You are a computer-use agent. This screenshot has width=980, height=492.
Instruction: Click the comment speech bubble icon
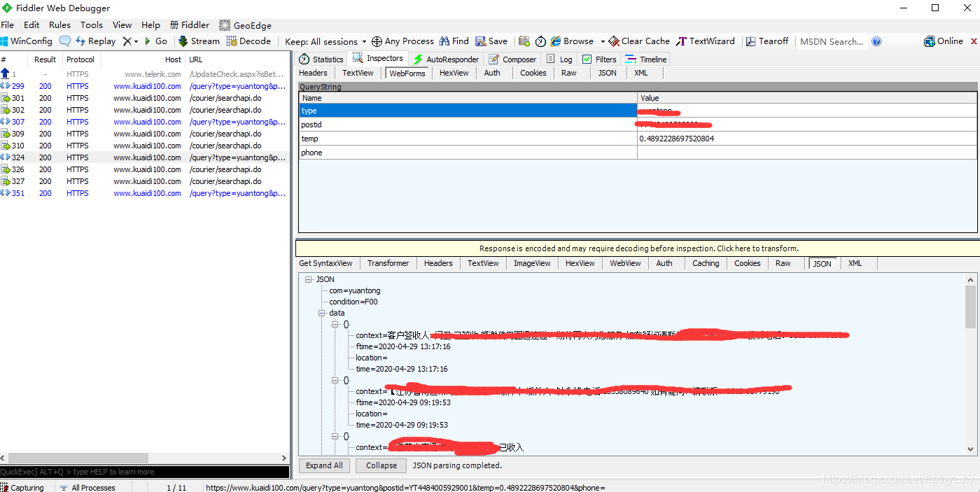[x=65, y=41]
